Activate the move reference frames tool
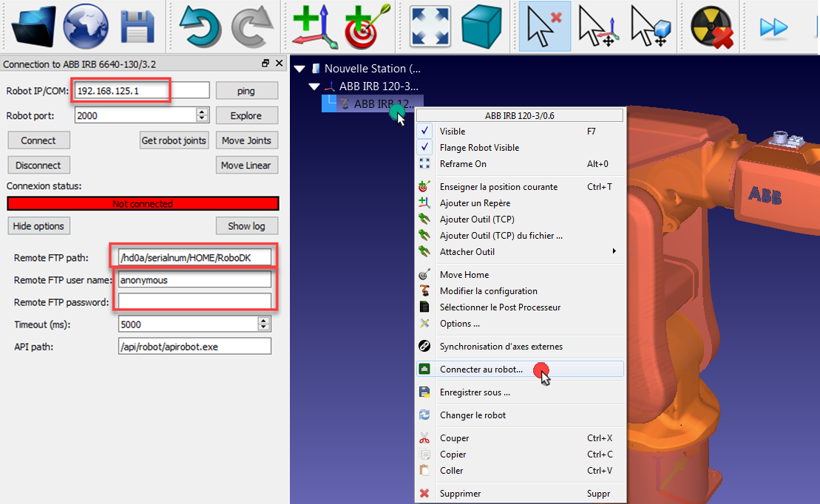820x504 pixels. click(599, 27)
